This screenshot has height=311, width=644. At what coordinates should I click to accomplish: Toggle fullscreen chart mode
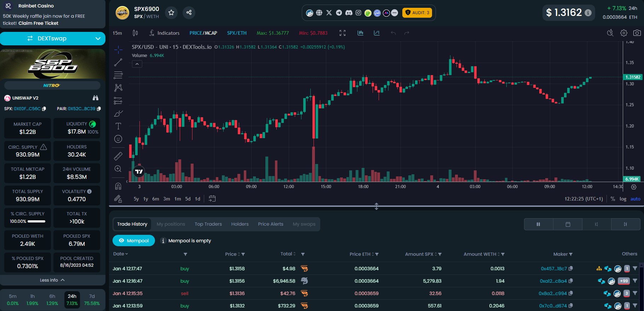[343, 33]
